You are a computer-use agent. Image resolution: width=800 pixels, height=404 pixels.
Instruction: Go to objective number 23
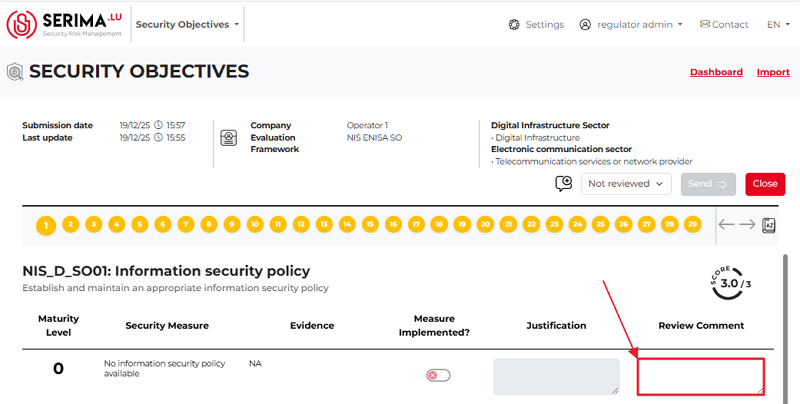555,224
